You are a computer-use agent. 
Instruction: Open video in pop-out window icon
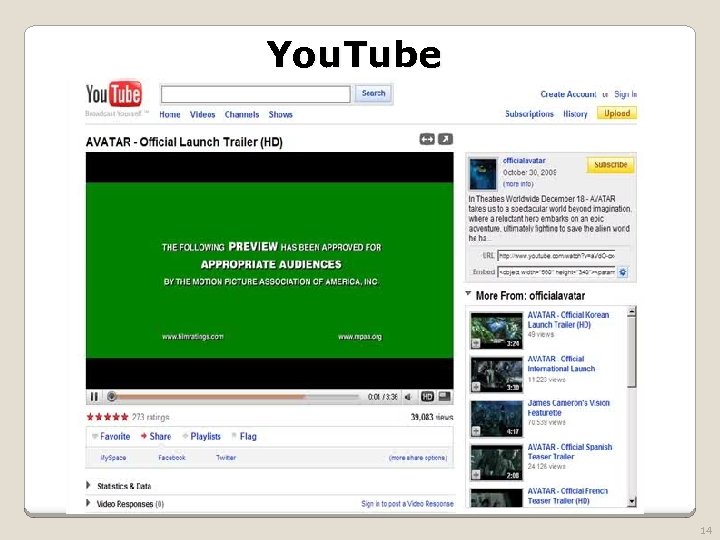click(x=445, y=139)
